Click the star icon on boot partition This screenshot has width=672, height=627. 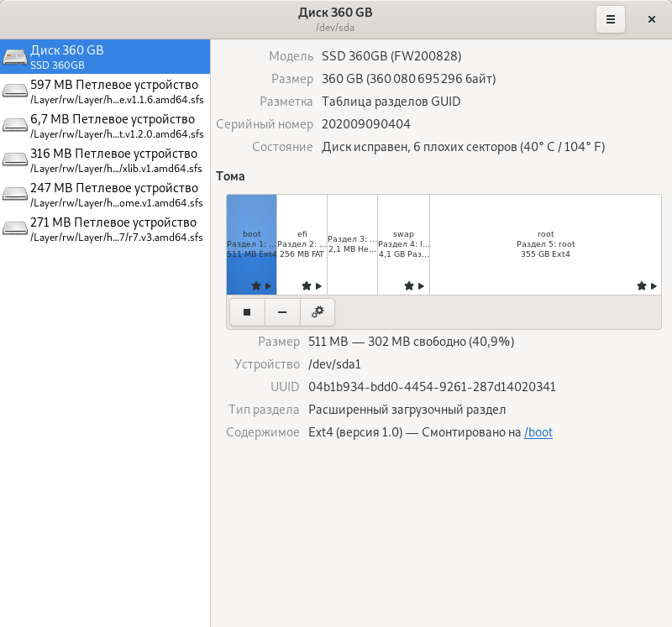(256, 286)
